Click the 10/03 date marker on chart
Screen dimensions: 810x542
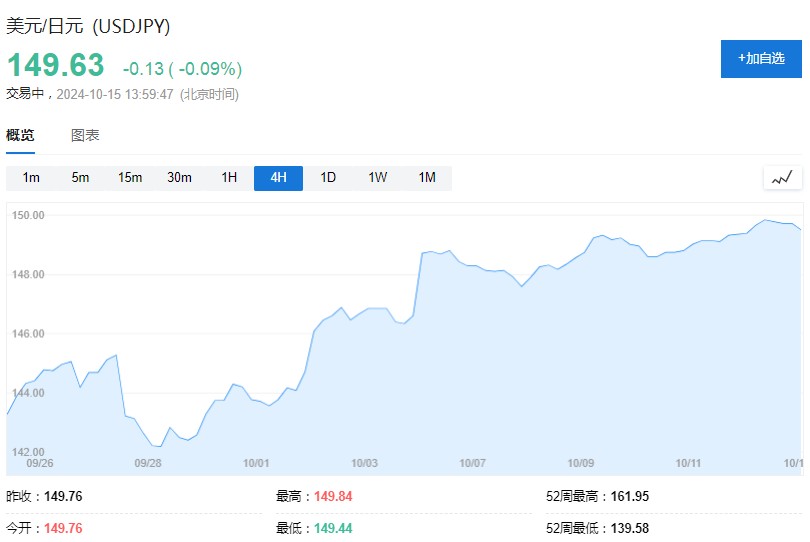point(365,463)
